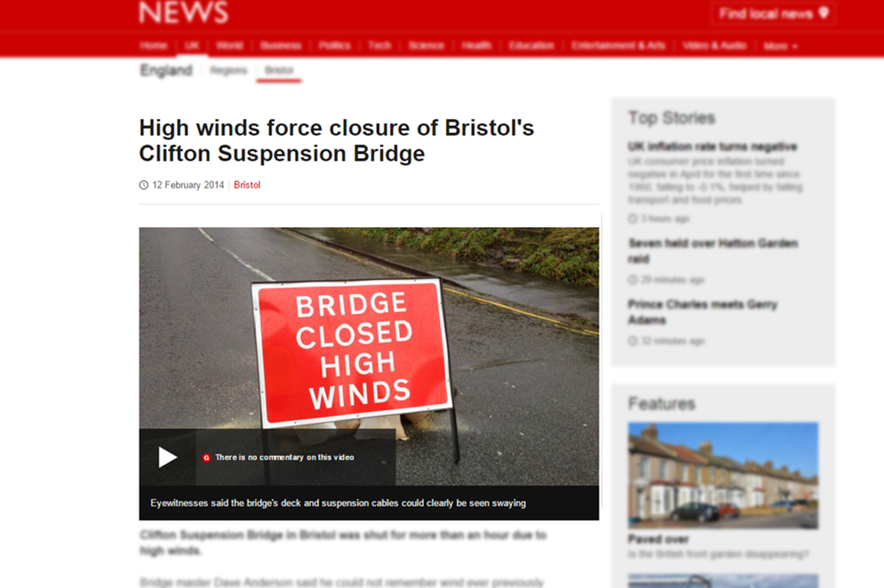Open the Seven held over Hatton Garden raid story
Viewport: 884px width, 588px height.
713,251
